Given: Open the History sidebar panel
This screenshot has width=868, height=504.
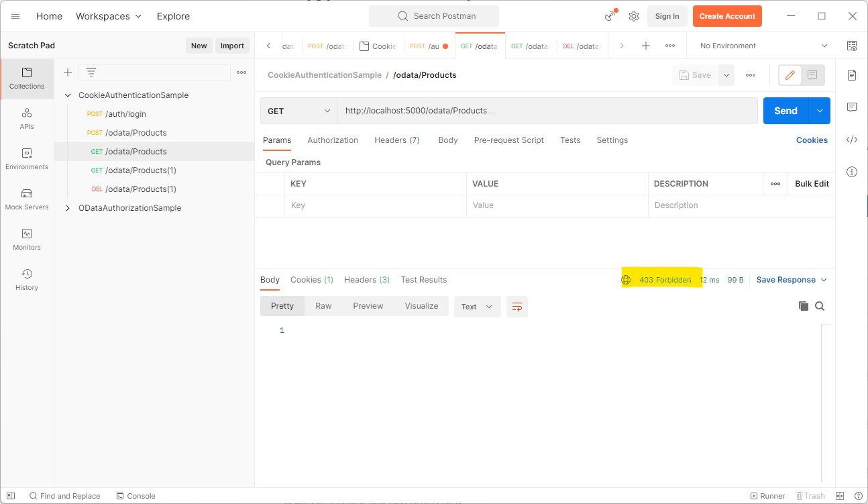Looking at the screenshot, I should pyautogui.click(x=27, y=280).
